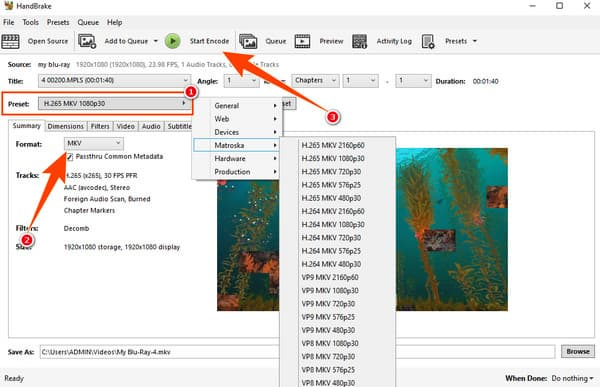
Task: Open the Chapters range type dropdown
Action: pos(315,81)
